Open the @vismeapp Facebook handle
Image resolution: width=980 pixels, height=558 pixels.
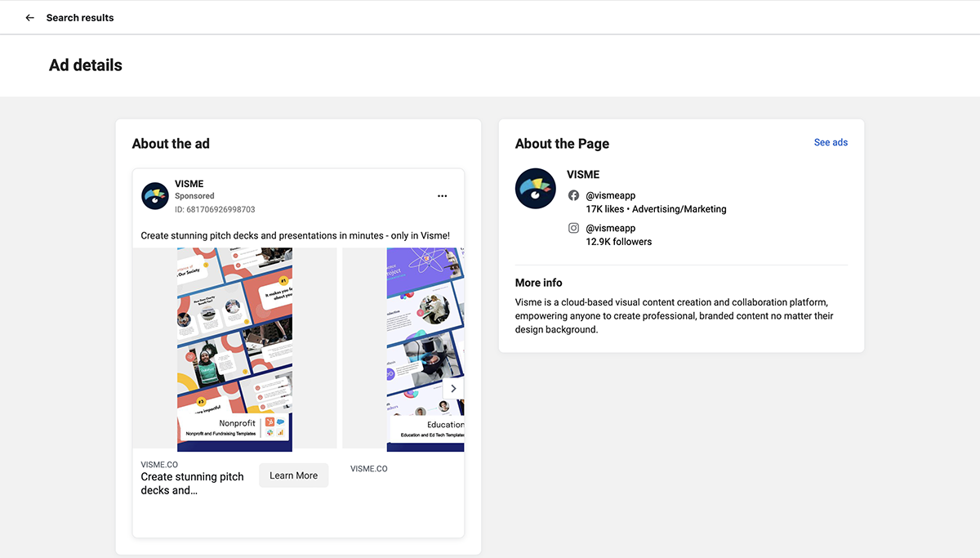611,196
